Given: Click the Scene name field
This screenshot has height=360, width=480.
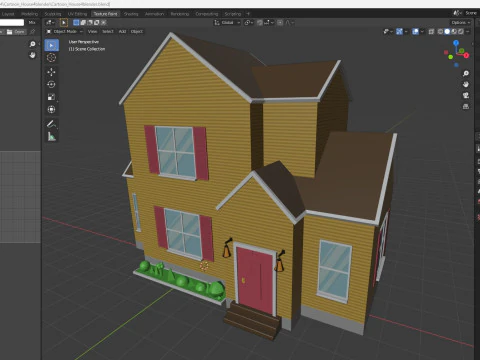Looking at the screenshot, I should [471, 13].
